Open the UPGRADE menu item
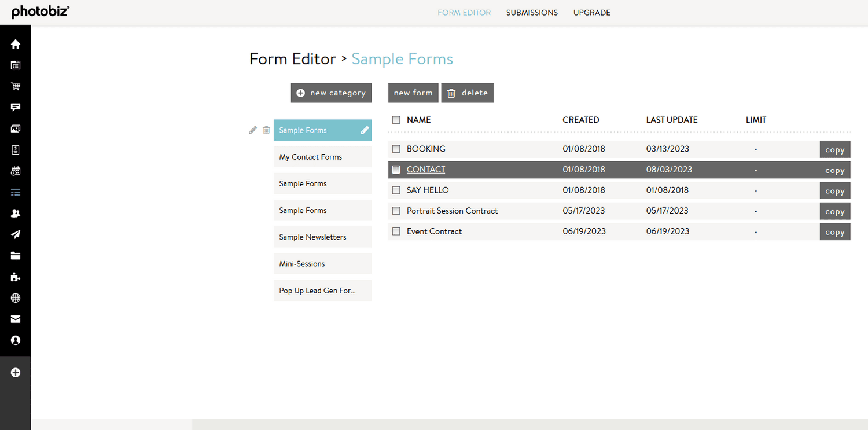868x430 pixels. pos(592,12)
